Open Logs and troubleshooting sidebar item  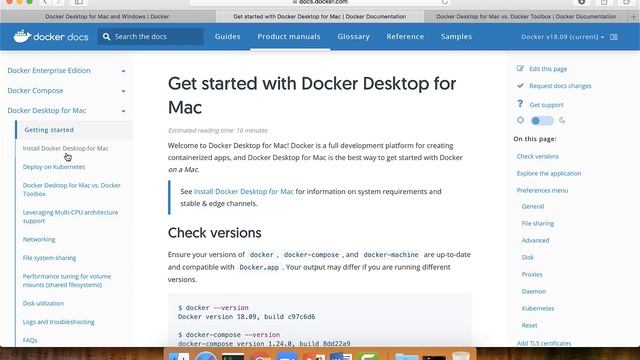[58, 322]
